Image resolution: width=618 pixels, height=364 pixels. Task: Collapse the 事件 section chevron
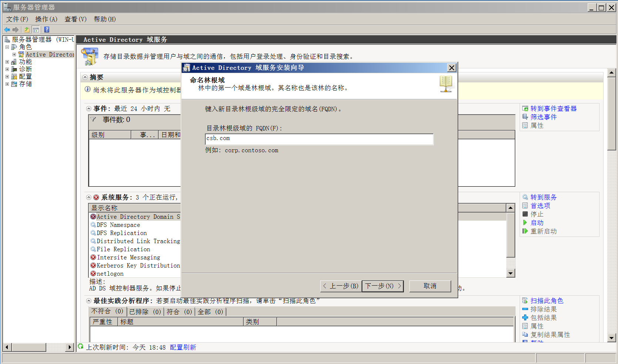click(x=89, y=109)
